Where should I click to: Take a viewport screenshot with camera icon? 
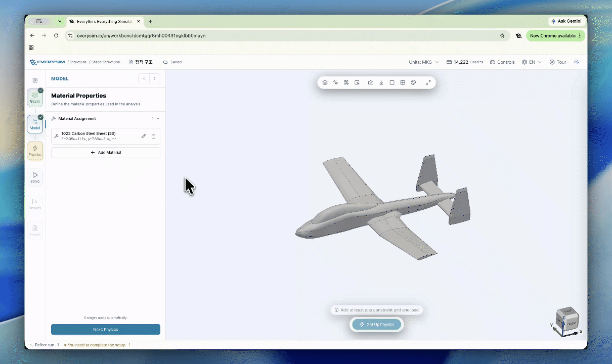coord(371,82)
